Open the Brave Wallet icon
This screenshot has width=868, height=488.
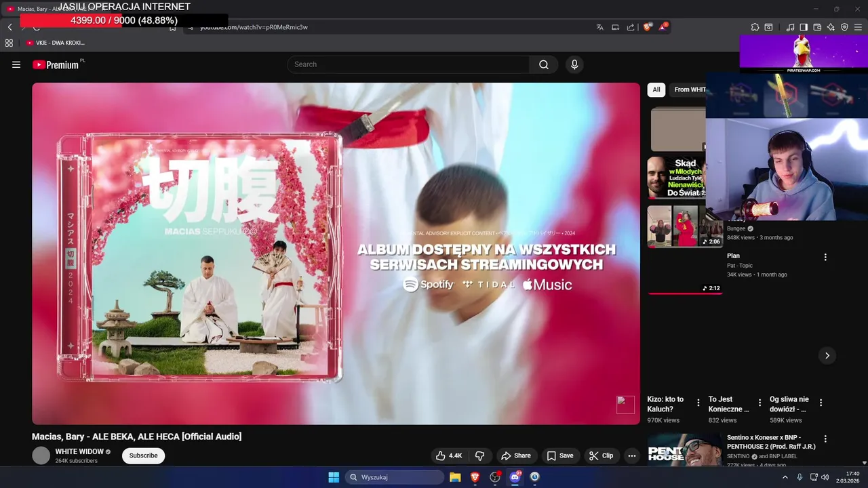817,27
